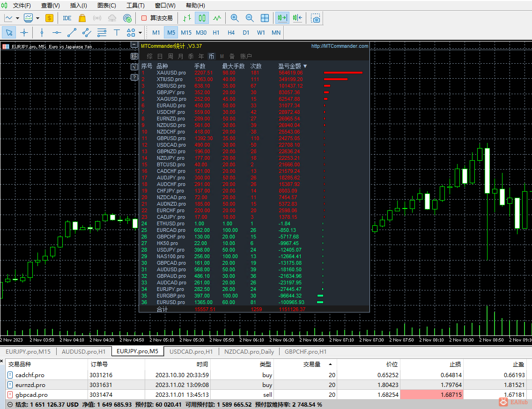Image resolution: width=532 pixels, height=409 pixels.
Task: Switch to NZDCAD.pro,Daily chart tab
Action: [x=249, y=352]
